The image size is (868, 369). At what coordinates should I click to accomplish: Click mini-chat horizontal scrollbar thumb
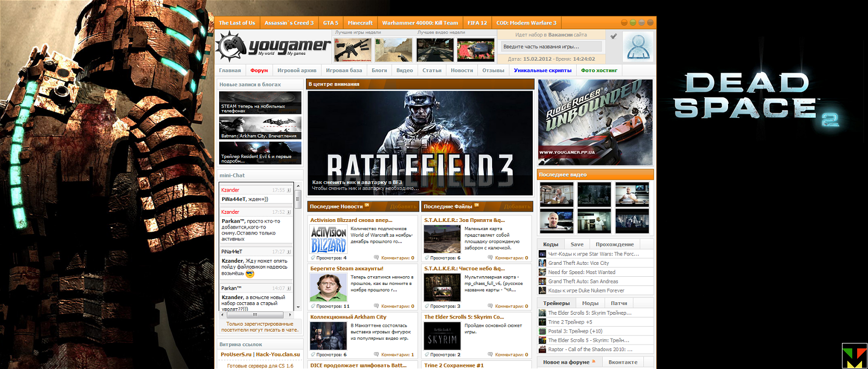(254, 314)
